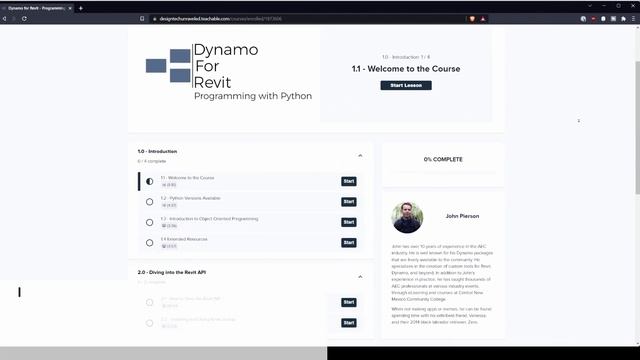Screen dimensions: 640x360
Task: Click the John Pierson author name
Action: click(x=462, y=216)
